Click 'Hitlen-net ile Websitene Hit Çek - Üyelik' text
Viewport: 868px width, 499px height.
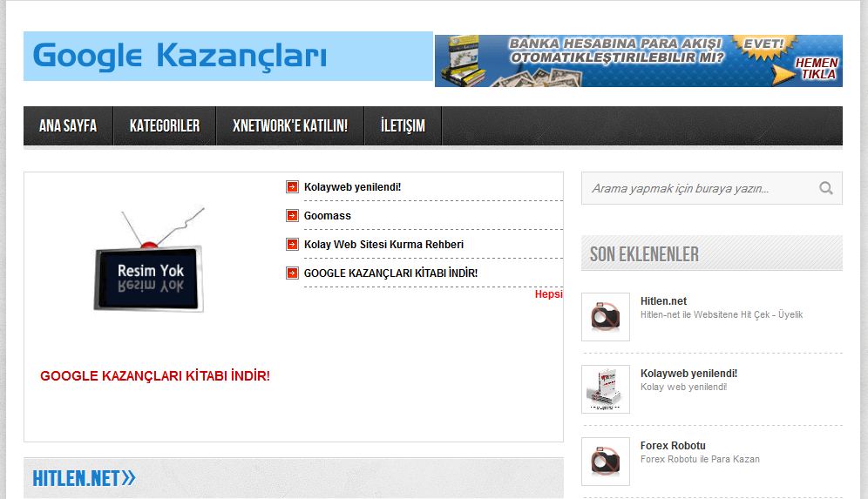722,314
